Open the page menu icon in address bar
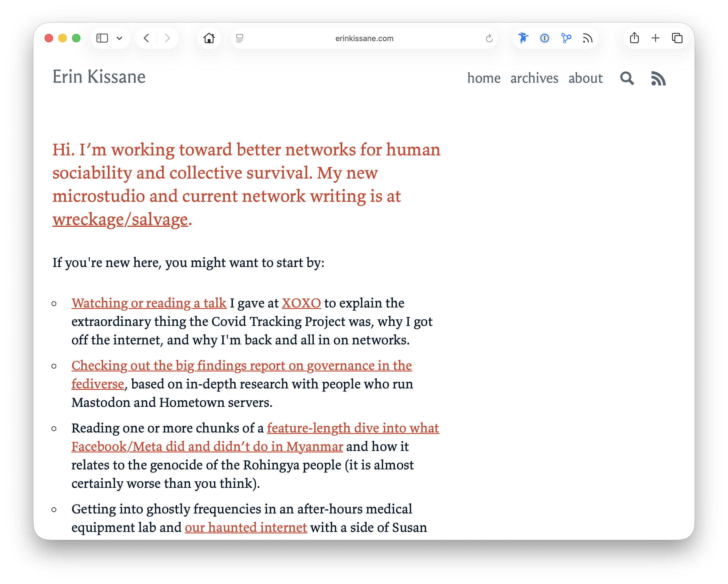Screen dimensions: 728x584 (x=240, y=38)
